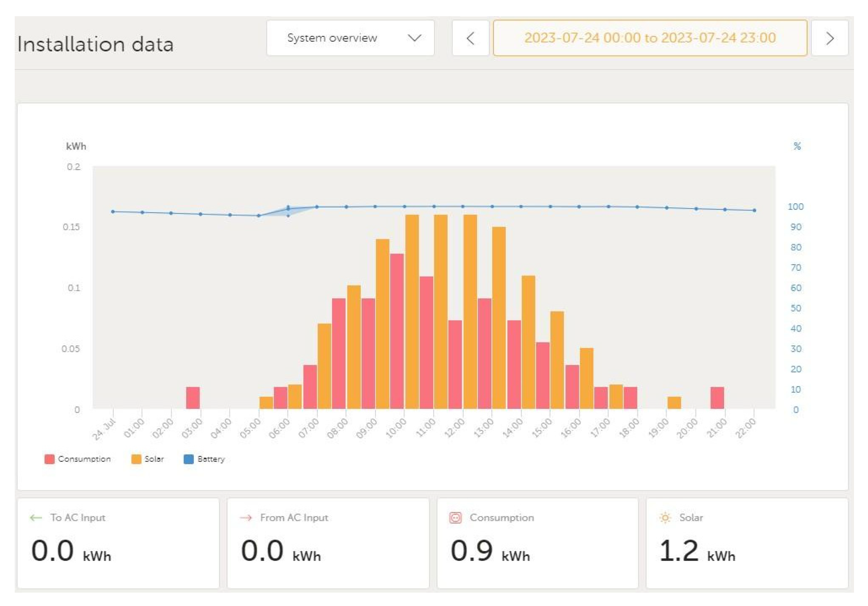Toggle the Battery series in chart legend
Screen dimensions: 868x606
point(211,459)
